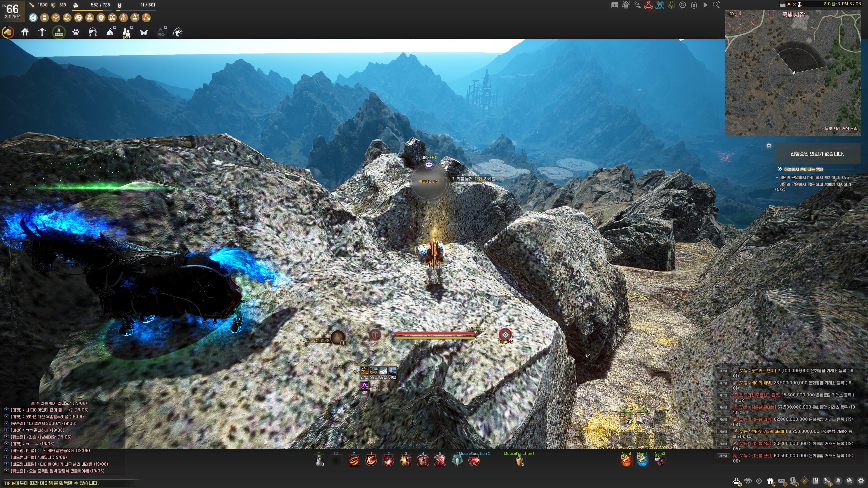
Task: Click the pickaxe worker icon
Action: (42, 32)
